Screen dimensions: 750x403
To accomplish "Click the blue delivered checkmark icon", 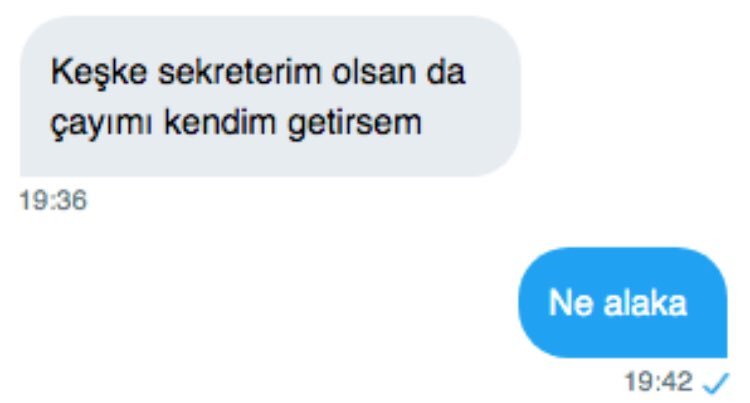I will tap(715, 383).
